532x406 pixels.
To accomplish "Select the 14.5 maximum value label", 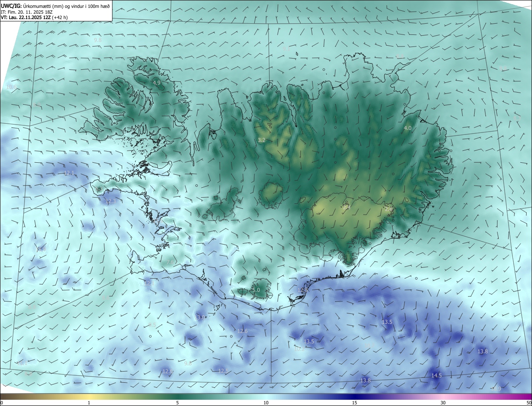I will [x=436, y=375].
